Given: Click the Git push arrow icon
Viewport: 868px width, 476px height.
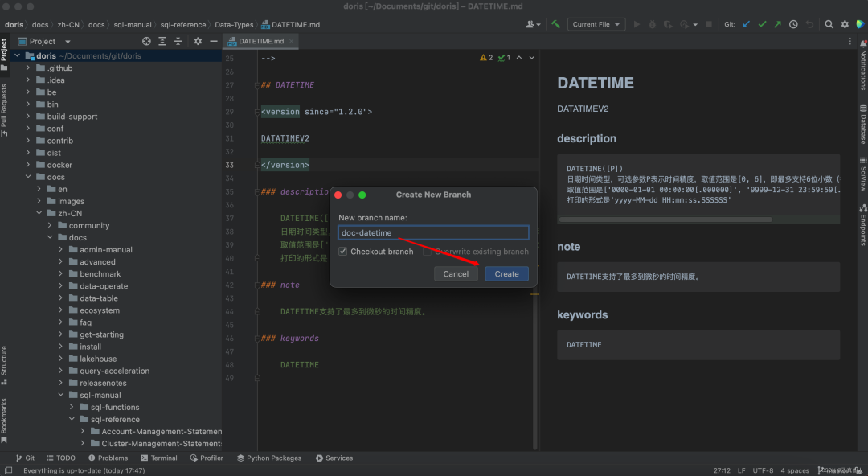Looking at the screenshot, I should point(777,24).
